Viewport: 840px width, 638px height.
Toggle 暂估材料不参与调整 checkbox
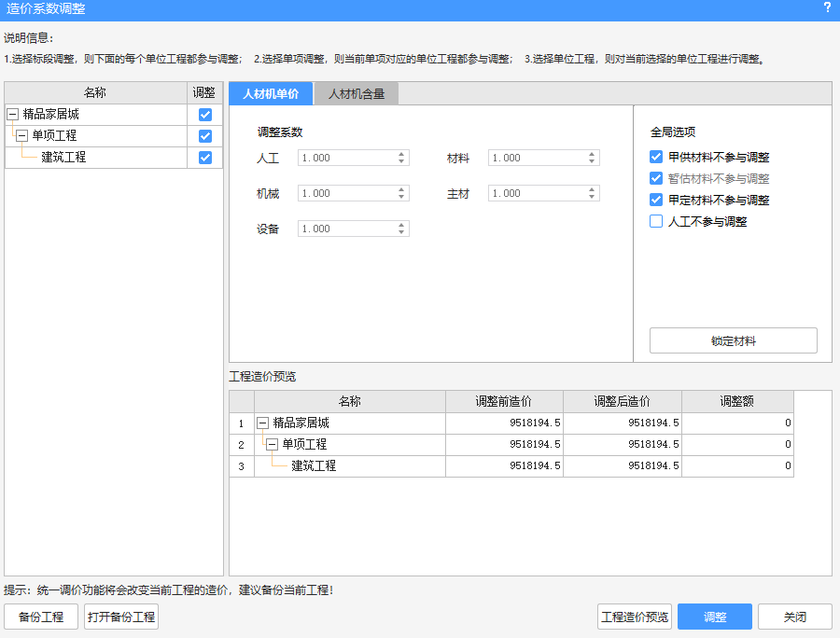click(x=656, y=178)
